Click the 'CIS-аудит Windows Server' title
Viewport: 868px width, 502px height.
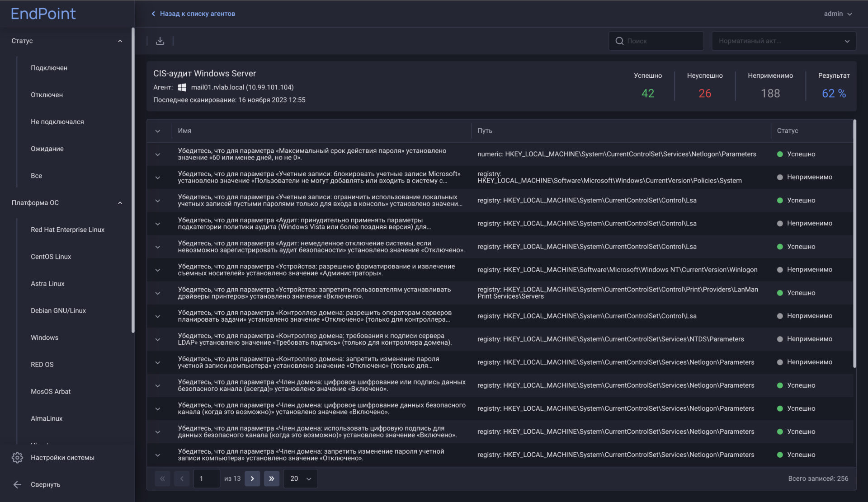[x=204, y=74]
